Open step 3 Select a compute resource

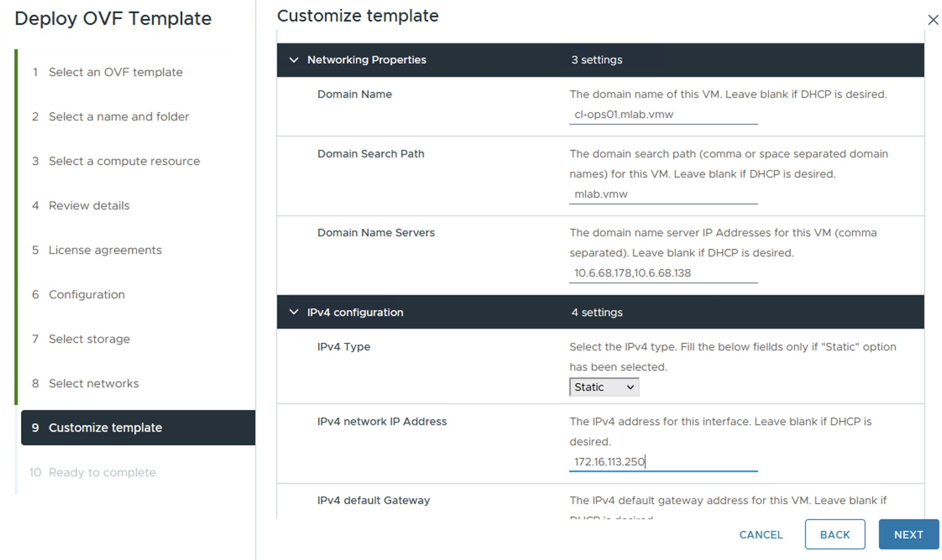tap(124, 161)
